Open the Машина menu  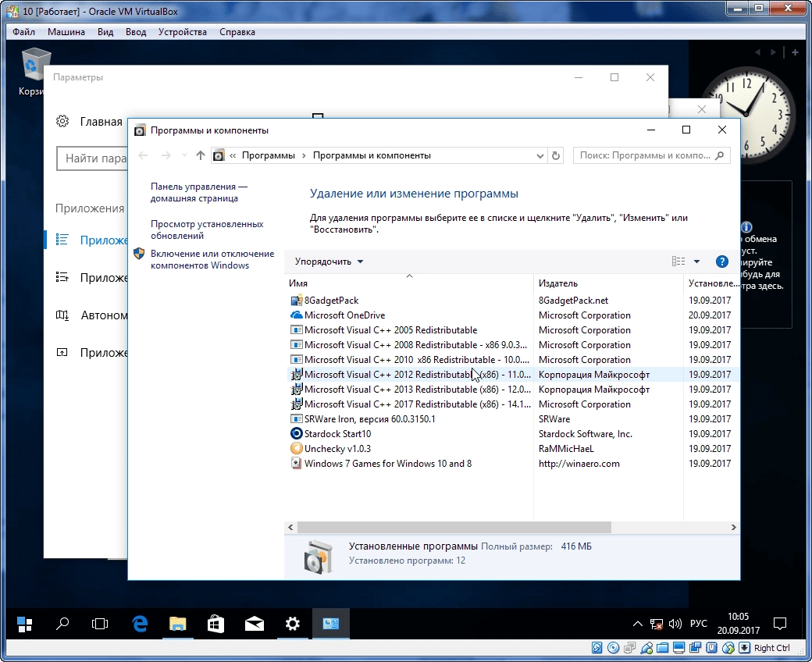pyautogui.click(x=66, y=31)
